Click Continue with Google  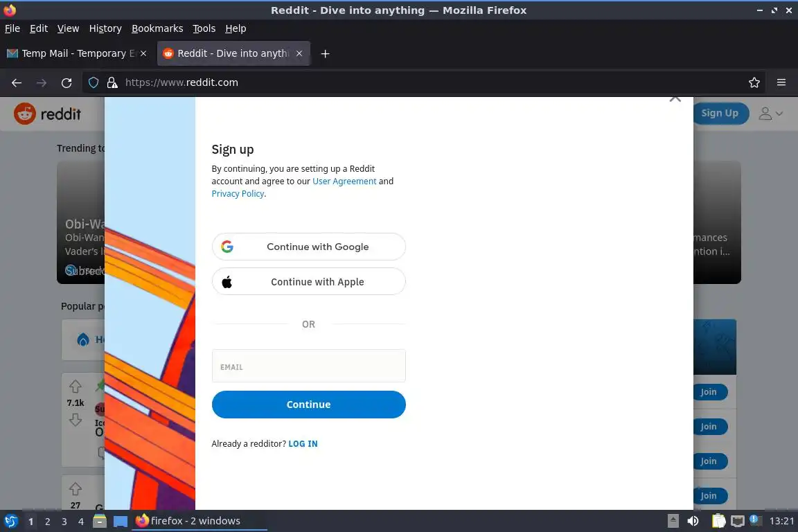click(308, 247)
